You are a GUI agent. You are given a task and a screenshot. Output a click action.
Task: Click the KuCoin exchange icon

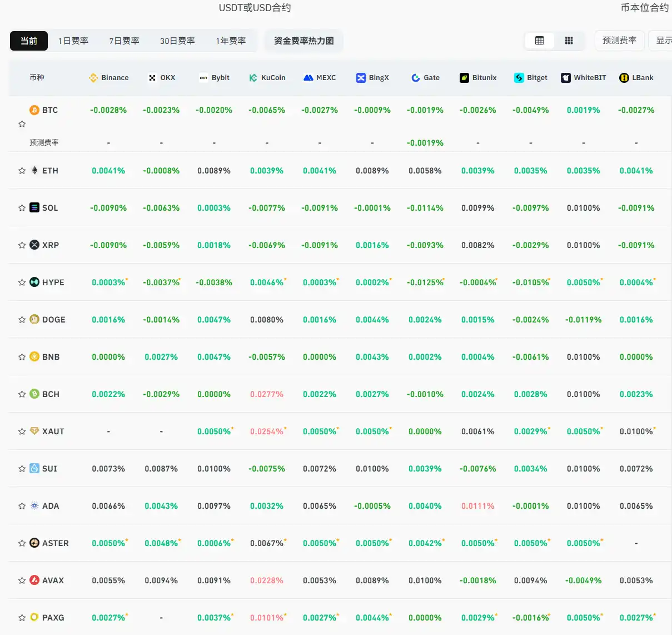coord(253,77)
